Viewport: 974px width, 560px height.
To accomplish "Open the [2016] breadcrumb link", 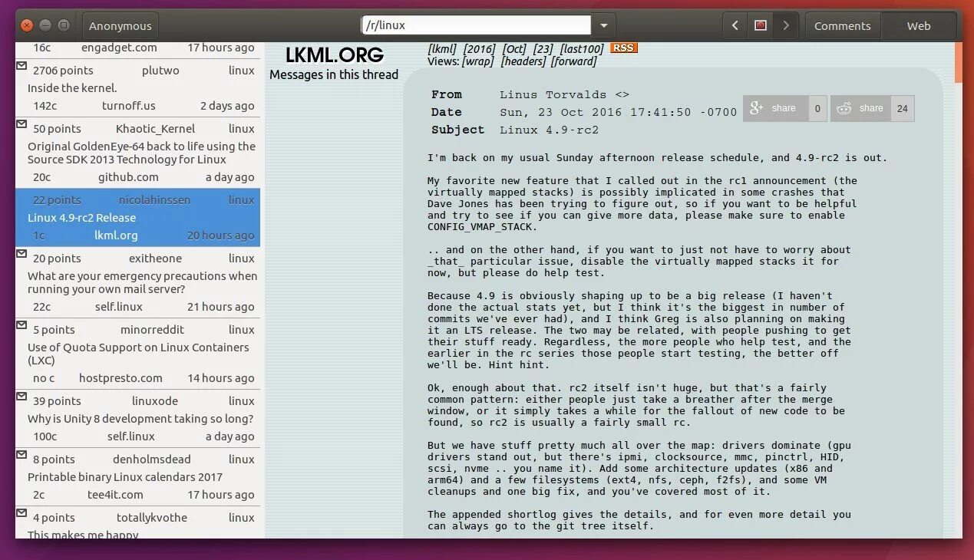I will 479,48.
